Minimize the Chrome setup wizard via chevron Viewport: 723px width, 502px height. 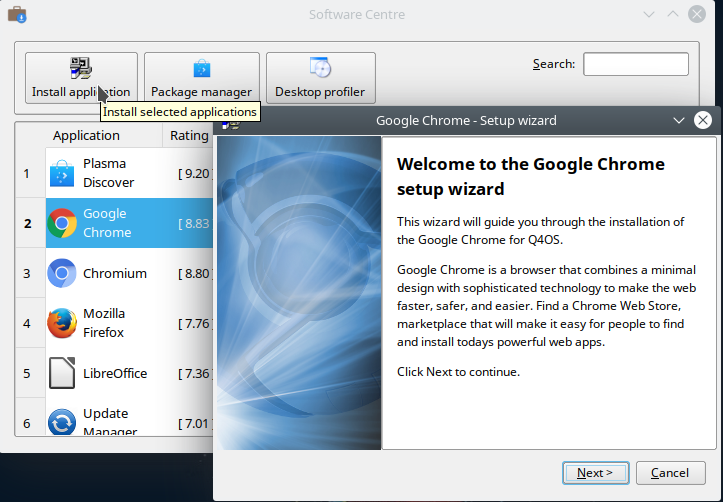[x=679, y=121]
